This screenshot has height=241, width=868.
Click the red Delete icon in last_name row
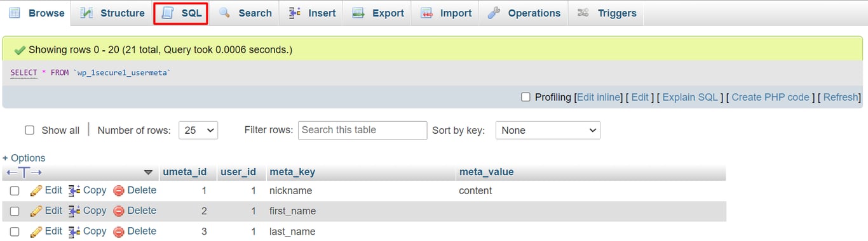tap(119, 231)
